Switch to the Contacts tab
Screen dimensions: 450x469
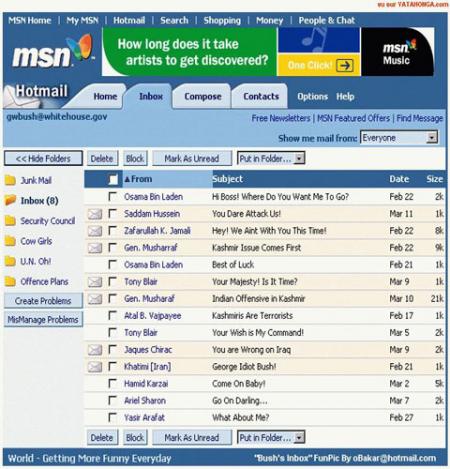click(261, 97)
